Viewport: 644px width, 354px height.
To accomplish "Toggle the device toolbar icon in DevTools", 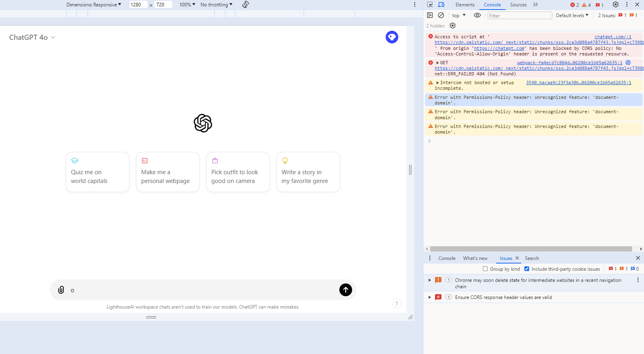I will (441, 4).
